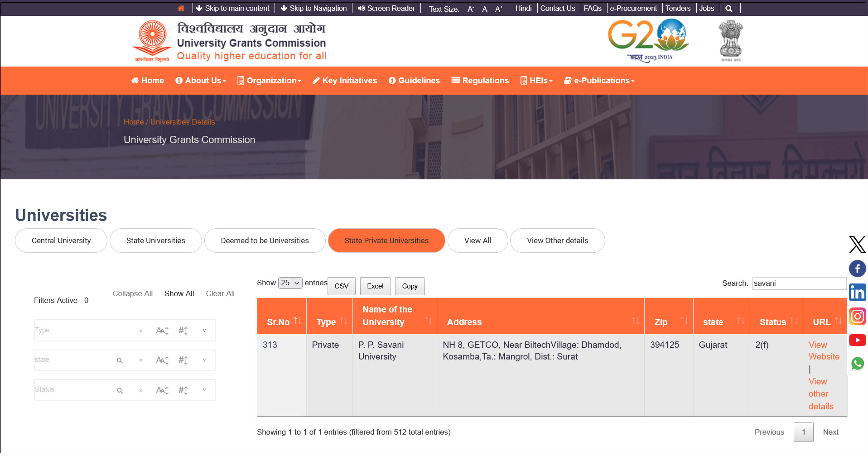Toggle alphabetical sort for Type filter
This screenshot has width=868, height=456.
tap(162, 331)
